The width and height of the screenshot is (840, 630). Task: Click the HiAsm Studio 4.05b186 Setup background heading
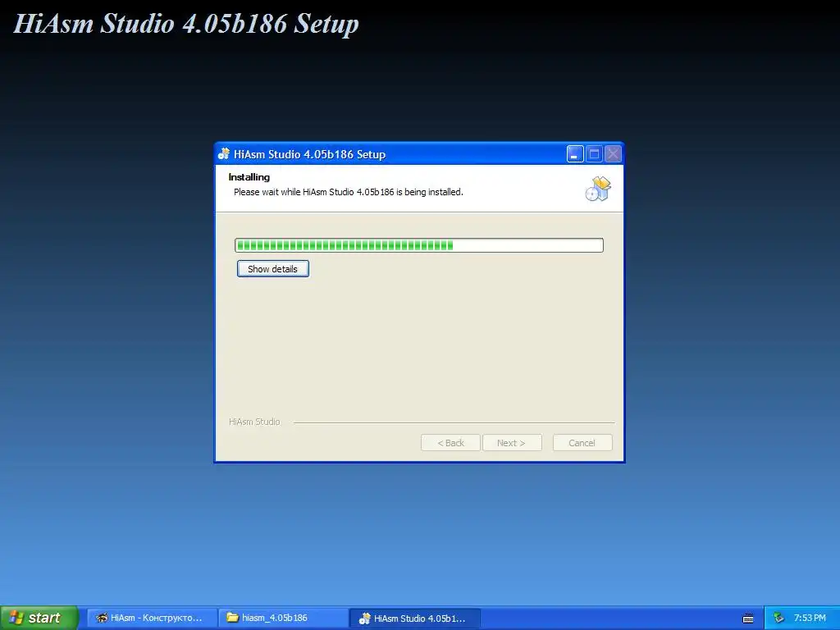click(x=186, y=24)
